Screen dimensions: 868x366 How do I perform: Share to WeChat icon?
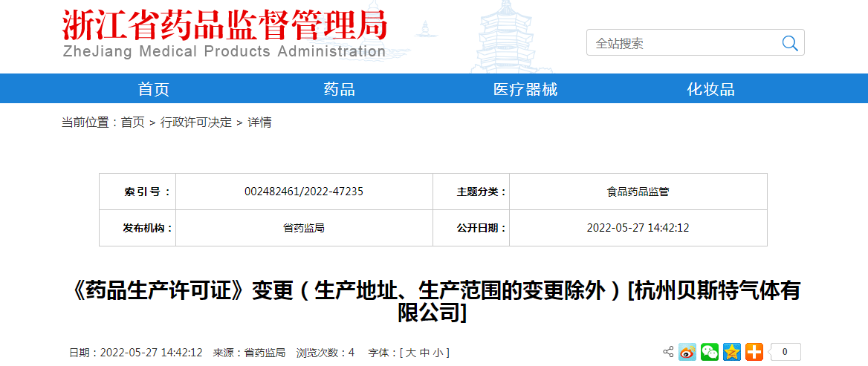[x=710, y=352]
